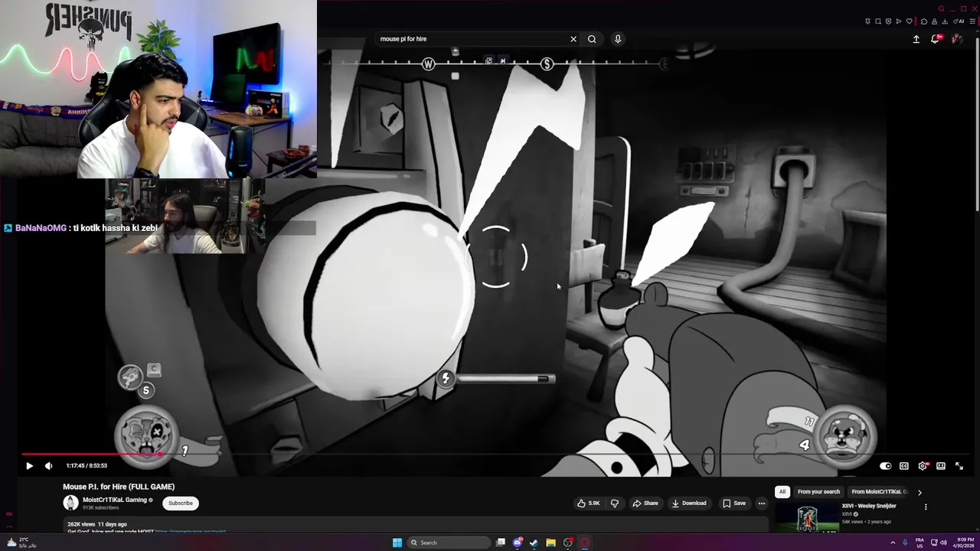Open the Windows Start menu
This screenshot has width=980, height=551.
tap(397, 543)
